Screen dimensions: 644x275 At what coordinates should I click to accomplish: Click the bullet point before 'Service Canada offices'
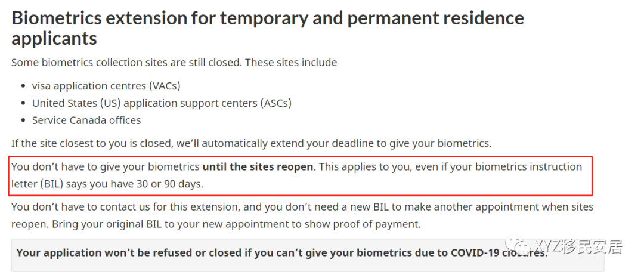point(23,121)
